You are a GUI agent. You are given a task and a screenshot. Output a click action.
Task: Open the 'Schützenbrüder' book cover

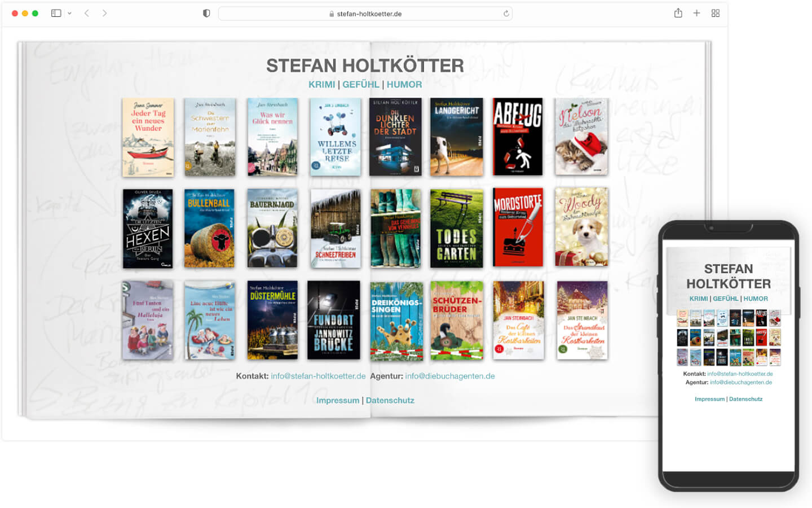coord(457,321)
